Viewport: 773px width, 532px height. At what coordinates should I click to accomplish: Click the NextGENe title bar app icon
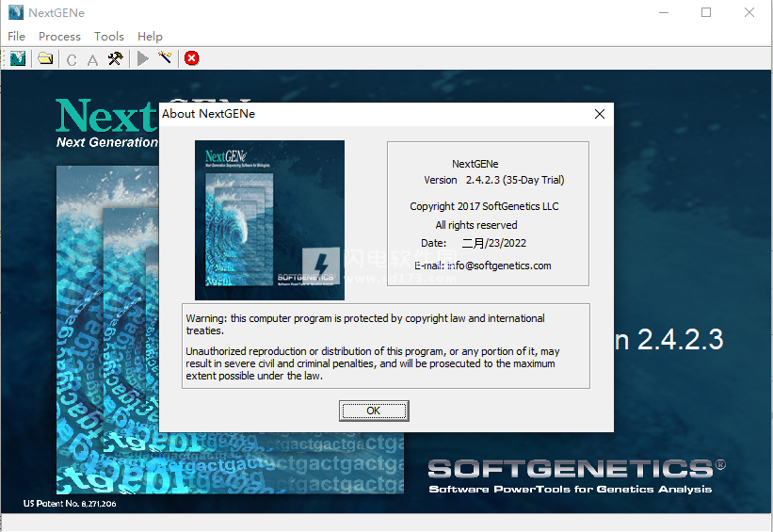click(16, 12)
